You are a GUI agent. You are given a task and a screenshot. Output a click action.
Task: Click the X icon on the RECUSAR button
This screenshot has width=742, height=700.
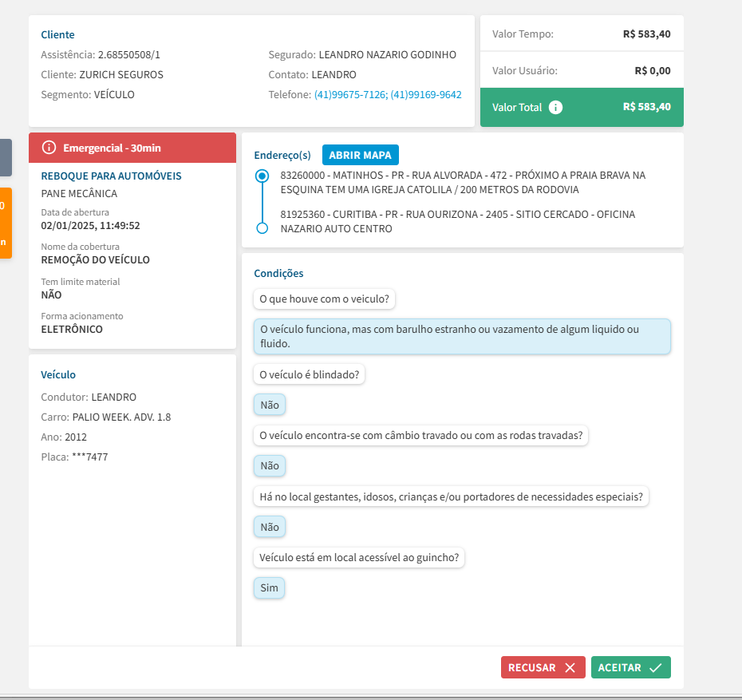pyautogui.click(x=570, y=668)
